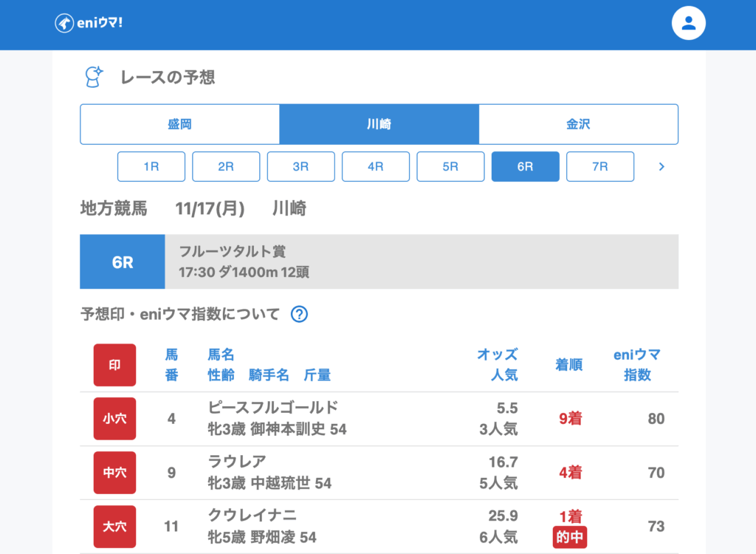
Task: Switch to the 金沢 racecourse tab
Action: coord(578,124)
